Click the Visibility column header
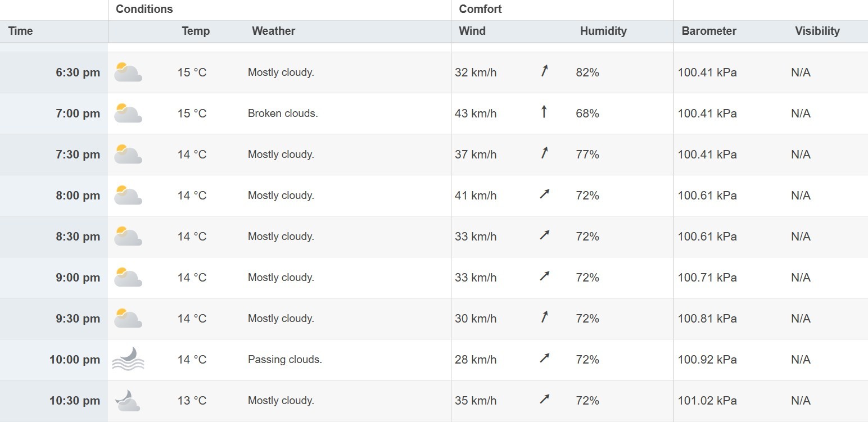This screenshot has height=422, width=868. click(817, 31)
